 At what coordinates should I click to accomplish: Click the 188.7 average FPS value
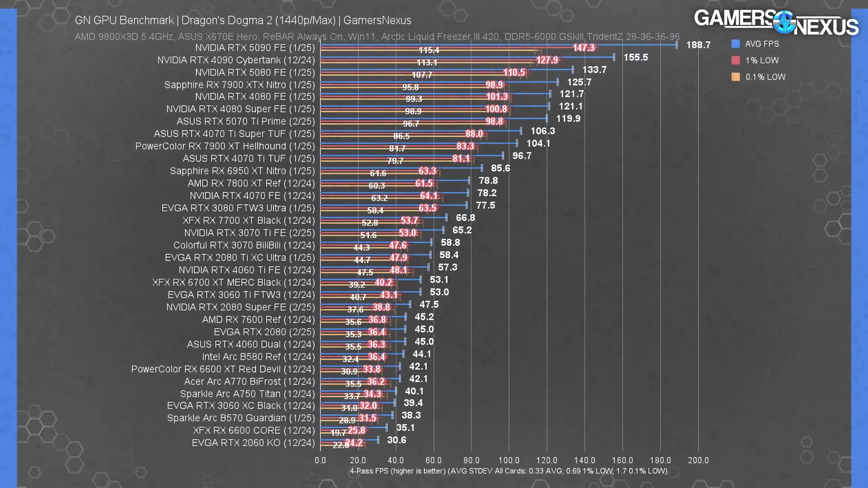[x=698, y=45]
